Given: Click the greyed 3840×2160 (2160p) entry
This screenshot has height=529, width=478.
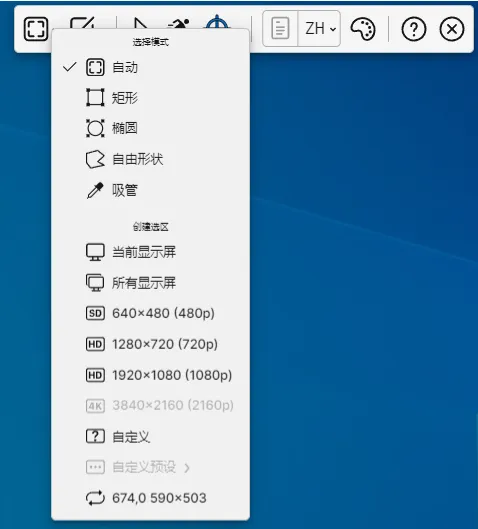Looking at the screenshot, I should click(x=150, y=406).
